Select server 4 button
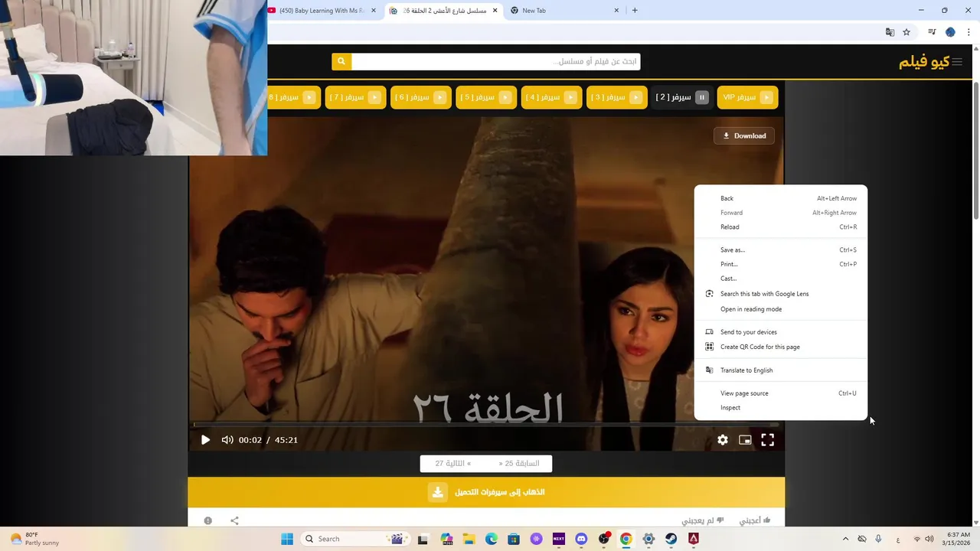 click(x=551, y=97)
